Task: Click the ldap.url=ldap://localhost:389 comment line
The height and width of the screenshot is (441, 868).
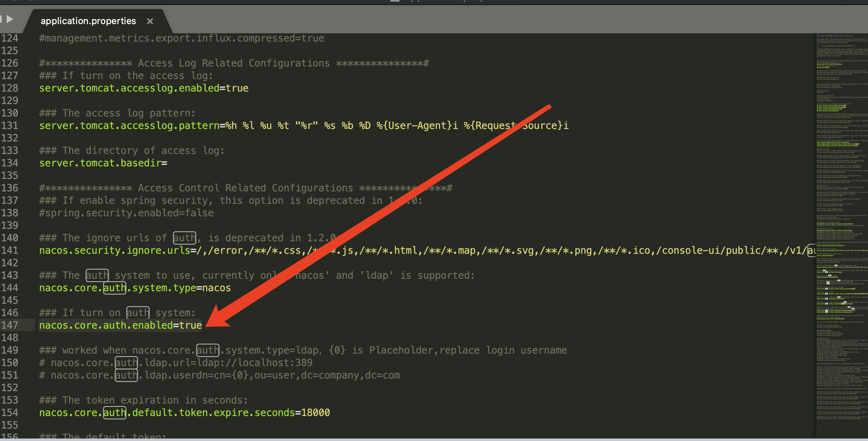Action: 176,363
